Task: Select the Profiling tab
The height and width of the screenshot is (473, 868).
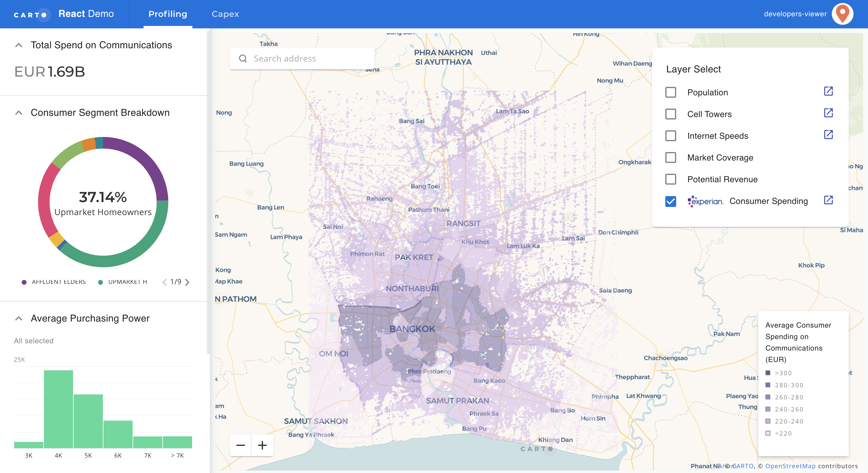Action: [x=168, y=14]
